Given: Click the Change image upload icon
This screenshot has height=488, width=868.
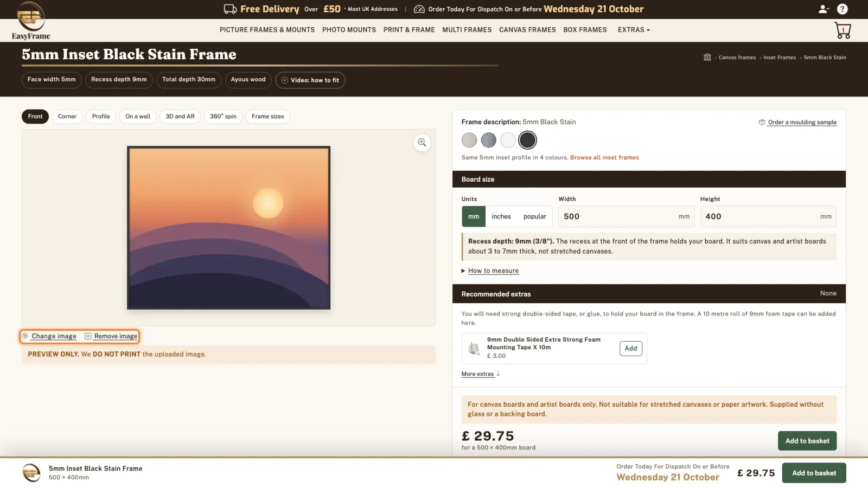Looking at the screenshot, I should point(25,336).
